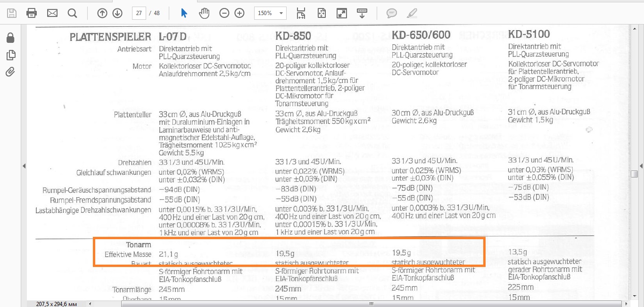Go to next page with down arrow
644x307 pixels.
117,13
